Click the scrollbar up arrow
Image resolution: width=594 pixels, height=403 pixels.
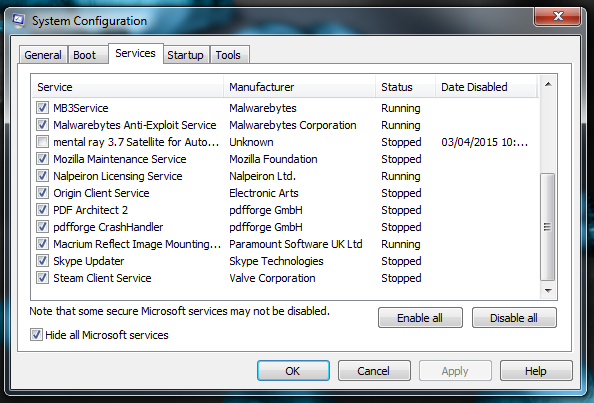pyautogui.click(x=548, y=84)
